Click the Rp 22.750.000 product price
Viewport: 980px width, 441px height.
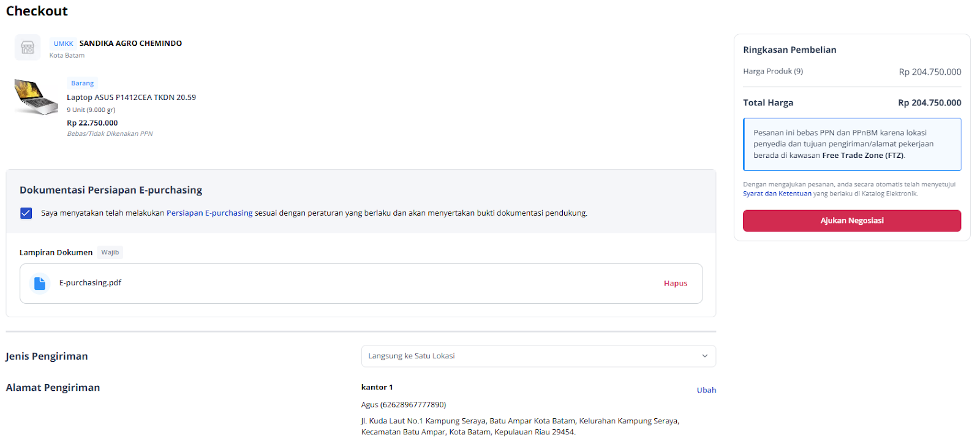click(x=92, y=123)
